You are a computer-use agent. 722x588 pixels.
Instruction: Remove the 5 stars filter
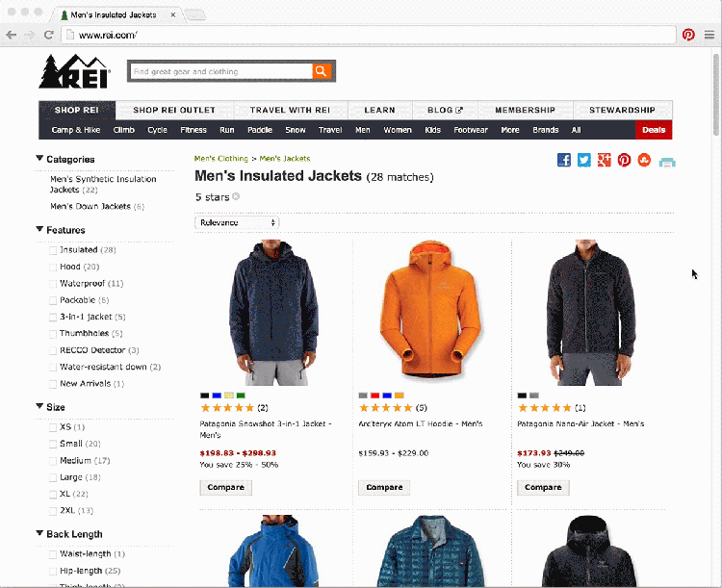(x=236, y=196)
